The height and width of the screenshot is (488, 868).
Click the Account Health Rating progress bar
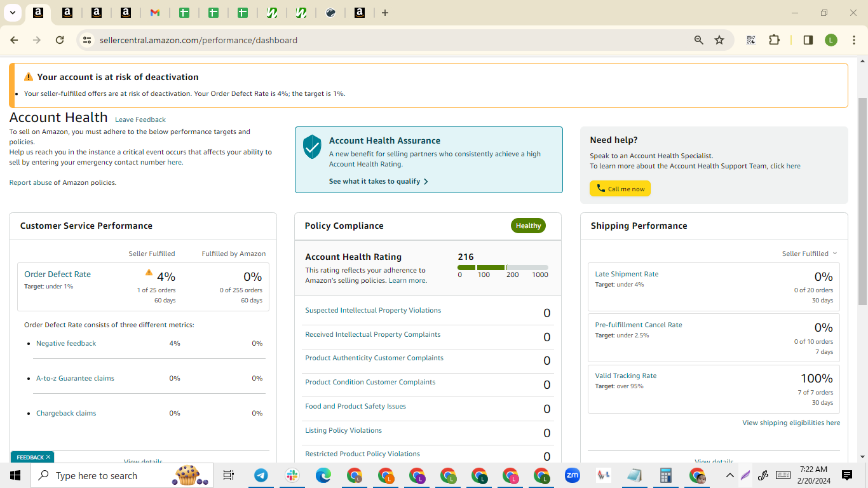(503, 268)
